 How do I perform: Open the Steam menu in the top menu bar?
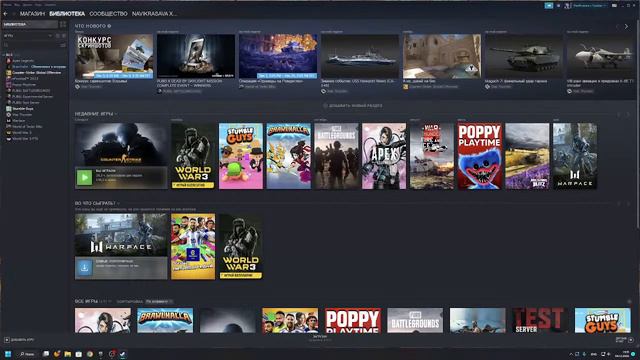tap(7, 4)
